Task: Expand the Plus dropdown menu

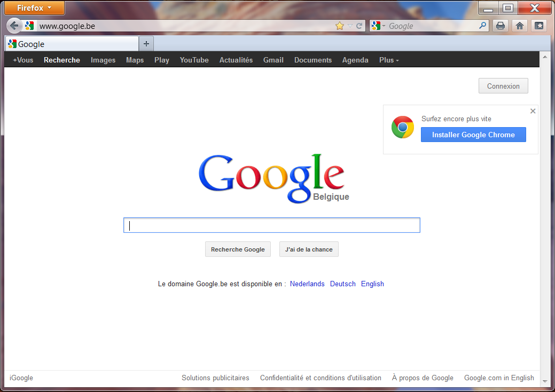Action: [389, 60]
